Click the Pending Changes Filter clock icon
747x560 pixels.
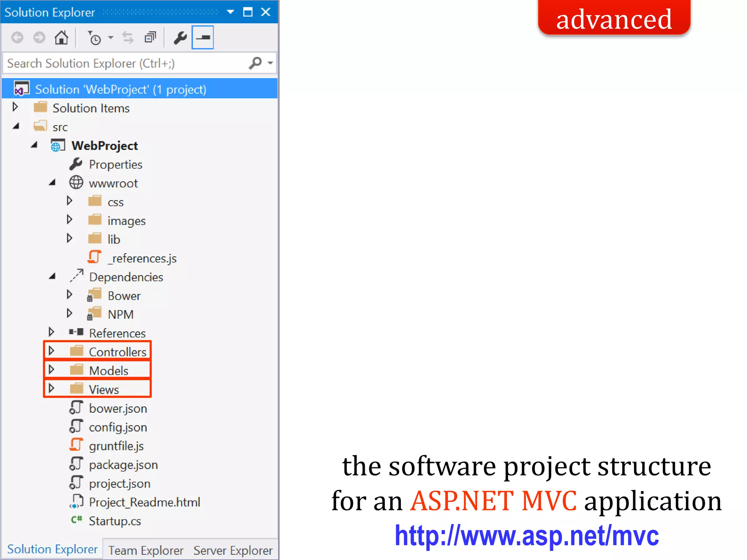click(x=94, y=38)
